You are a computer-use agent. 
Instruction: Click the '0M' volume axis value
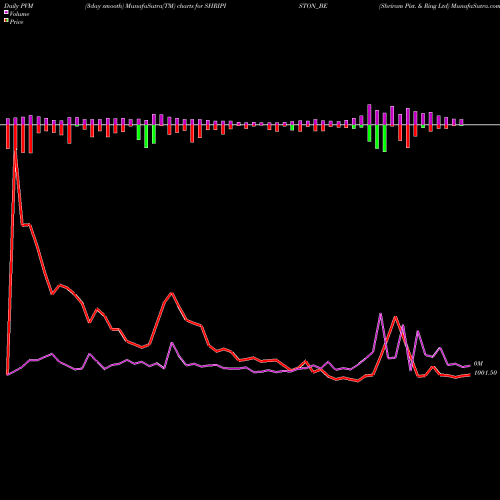pyautogui.click(x=478, y=364)
